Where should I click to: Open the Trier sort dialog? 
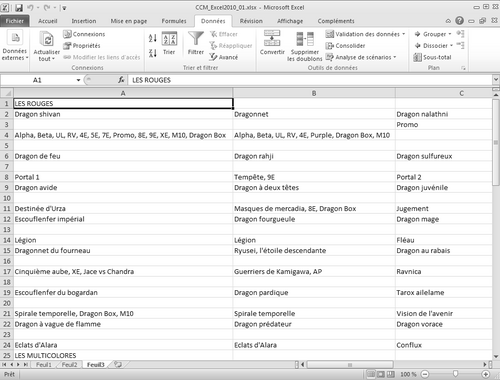coord(169,43)
